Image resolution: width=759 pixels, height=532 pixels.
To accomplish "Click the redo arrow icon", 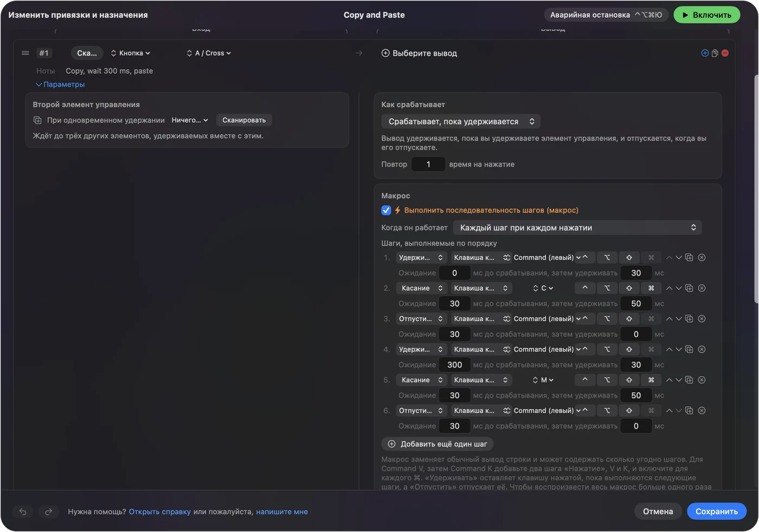I will (48, 511).
